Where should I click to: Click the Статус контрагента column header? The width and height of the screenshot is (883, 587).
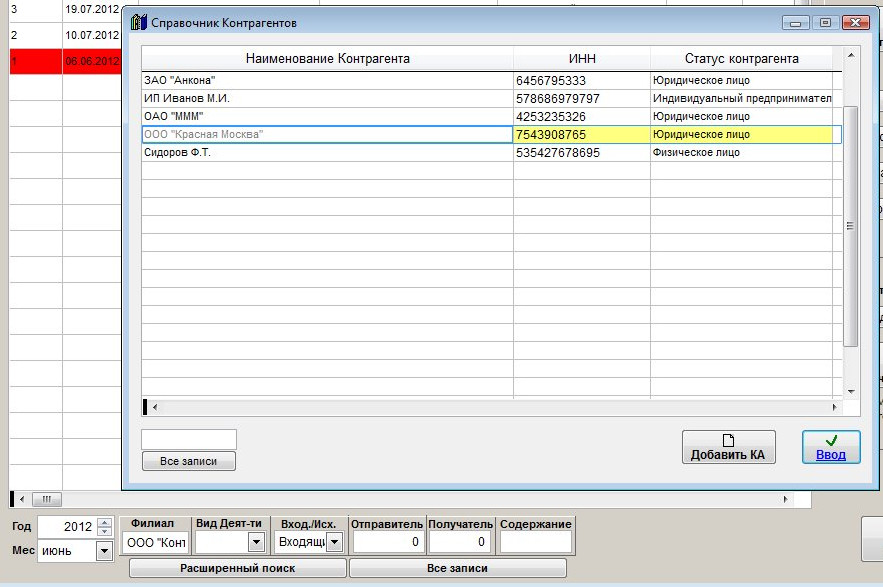[x=741, y=59]
